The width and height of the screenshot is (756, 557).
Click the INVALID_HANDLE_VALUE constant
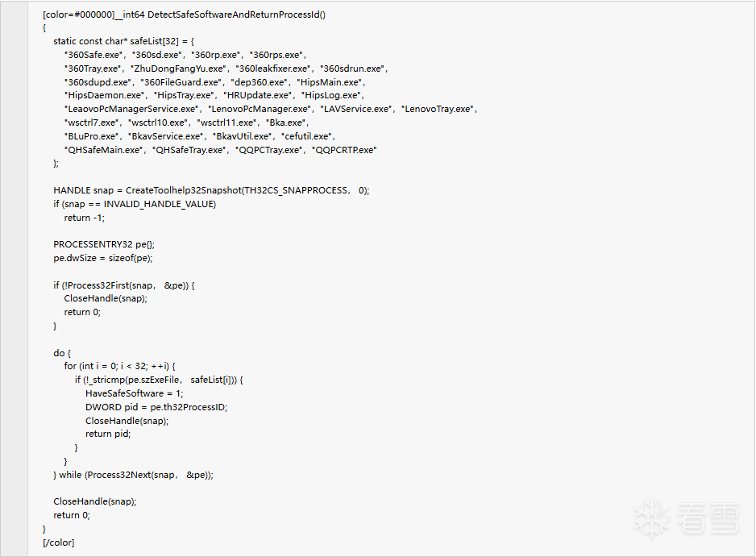158,204
